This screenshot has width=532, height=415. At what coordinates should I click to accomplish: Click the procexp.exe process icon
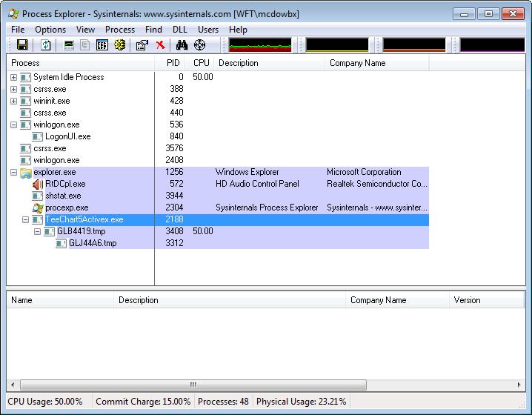click(x=38, y=208)
